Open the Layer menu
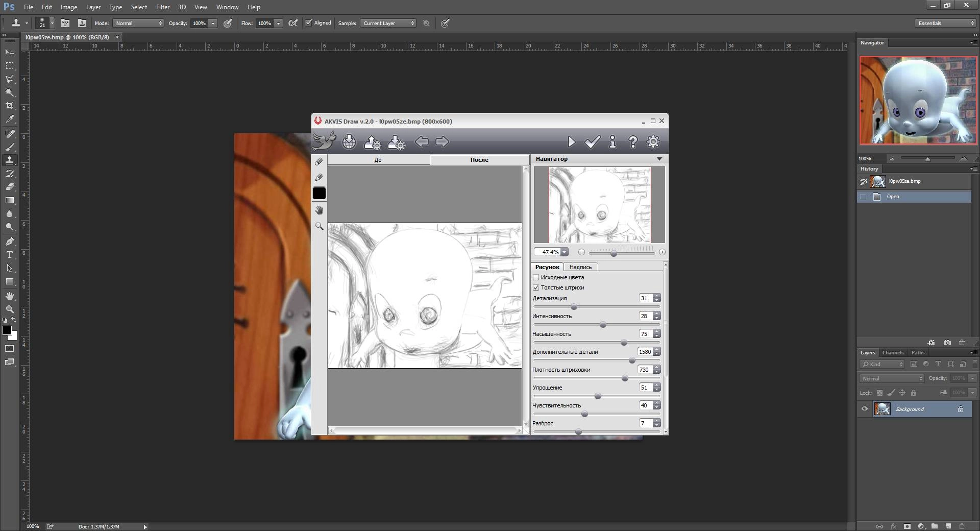The width and height of the screenshot is (980, 531). (93, 7)
